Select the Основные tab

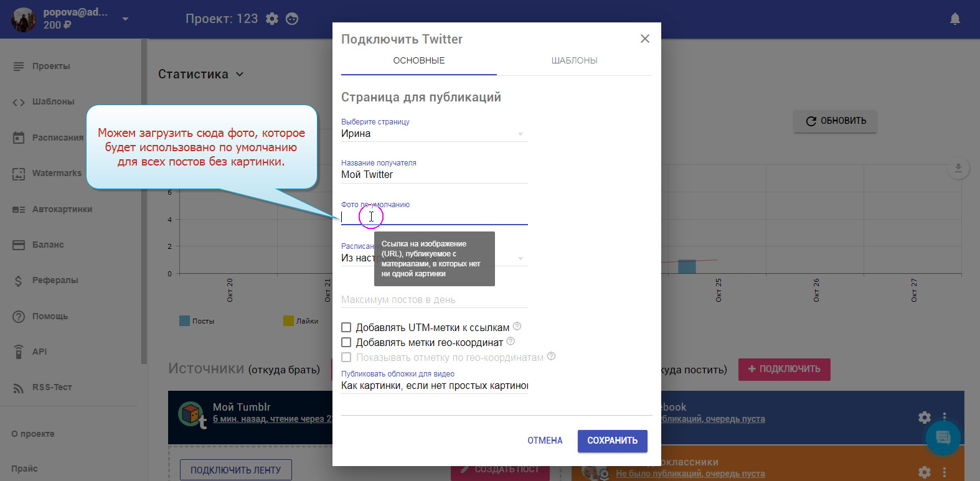click(x=418, y=60)
